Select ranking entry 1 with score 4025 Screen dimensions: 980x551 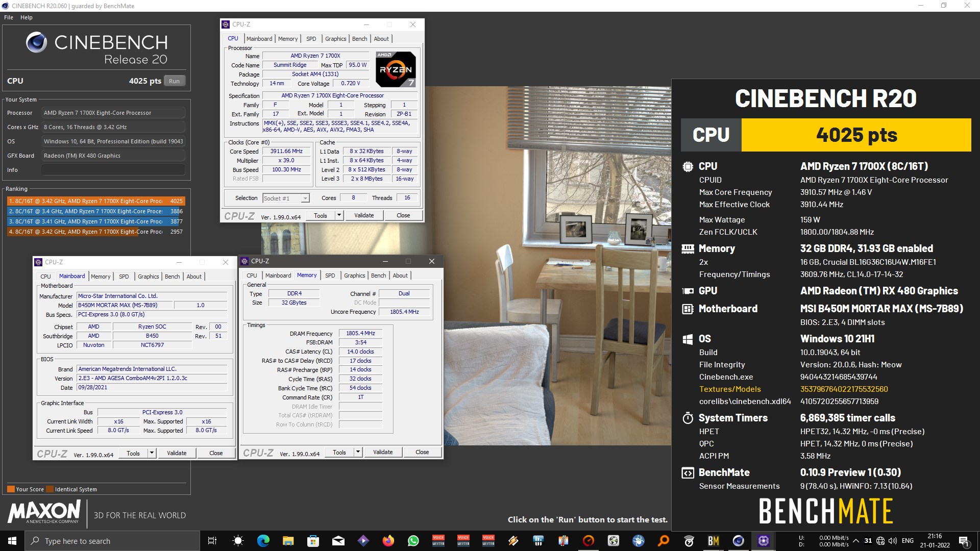tap(96, 201)
